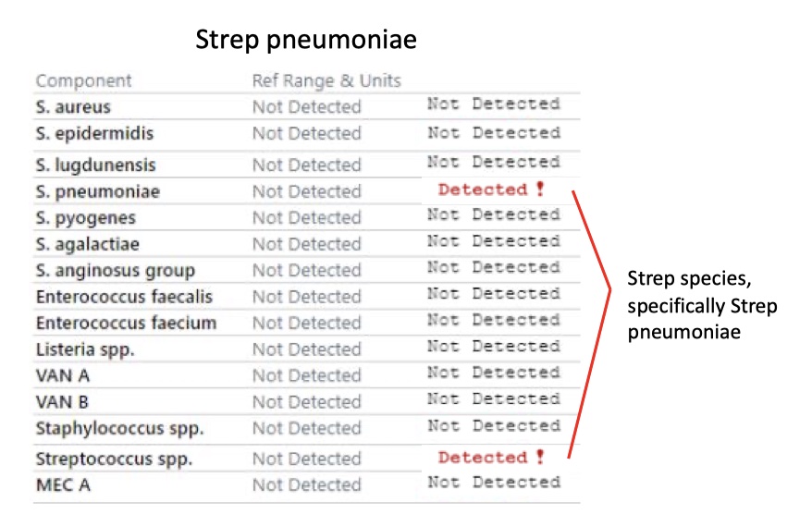Select S. lugdunensis in the component list
812x514 pixels.
point(96,165)
